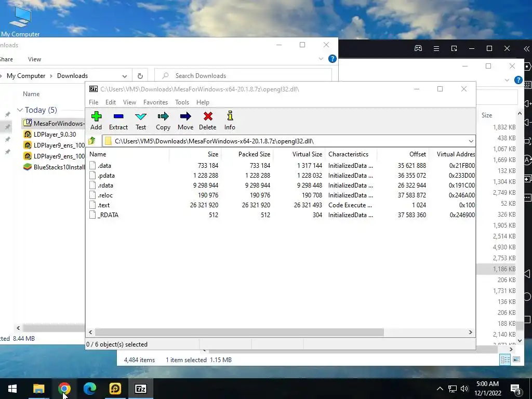The width and height of the screenshot is (532, 399).
Task: Open File Explorer from the taskbar
Action: (x=38, y=389)
